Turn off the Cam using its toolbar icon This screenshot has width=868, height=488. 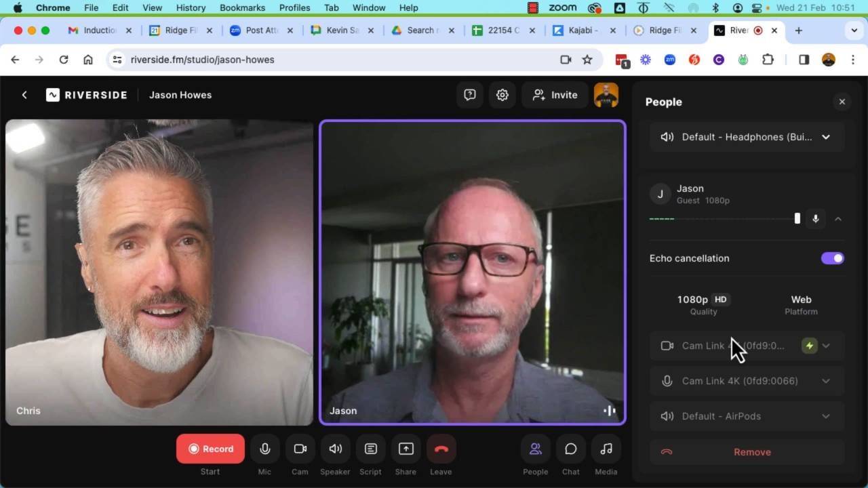[300, 448]
